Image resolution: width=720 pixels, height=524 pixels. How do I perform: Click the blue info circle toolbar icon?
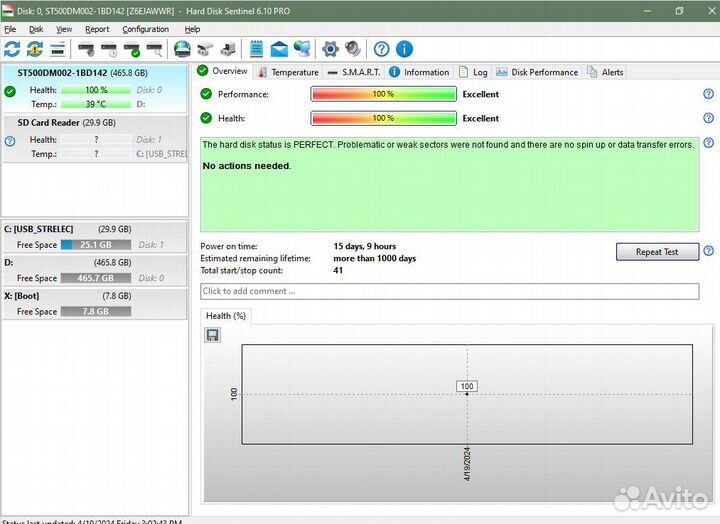coord(404,49)
